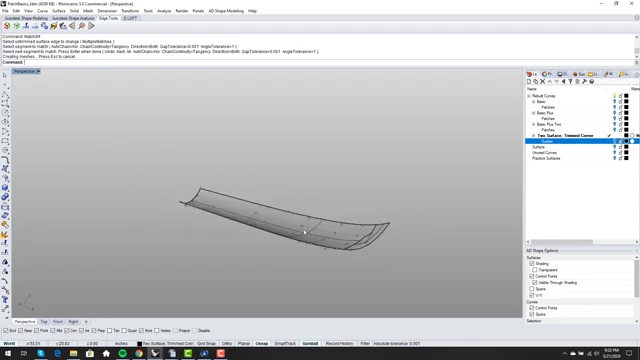
Task: Toggle Record History in status bar
Action: coord(340,344)
